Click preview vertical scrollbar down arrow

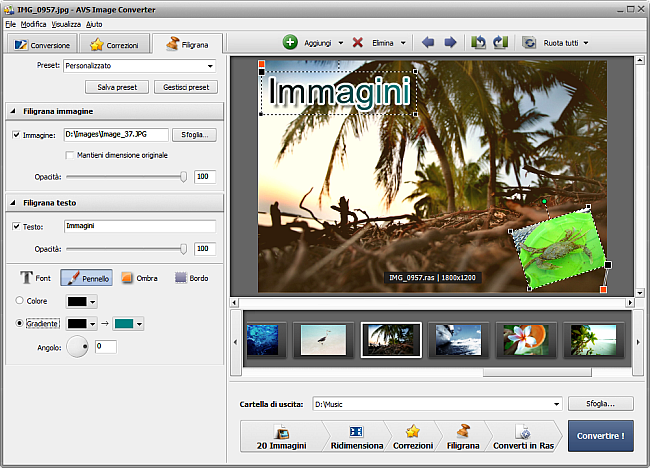pos(640,293)
